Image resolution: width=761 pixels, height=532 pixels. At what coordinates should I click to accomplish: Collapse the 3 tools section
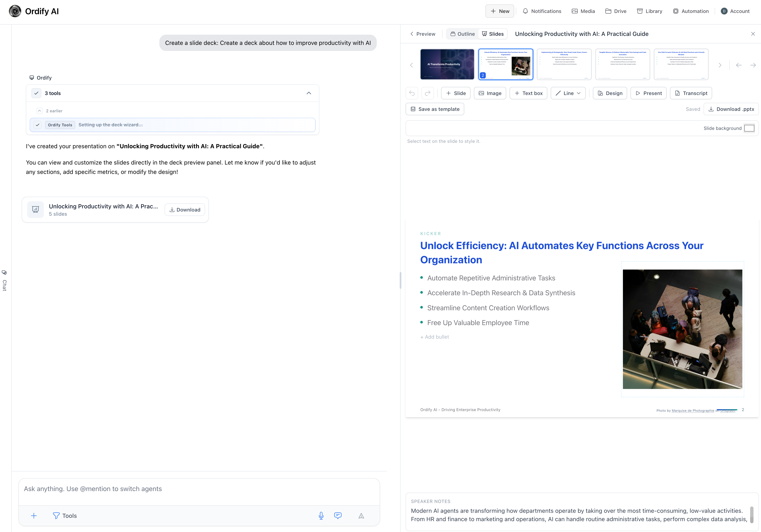309,93
